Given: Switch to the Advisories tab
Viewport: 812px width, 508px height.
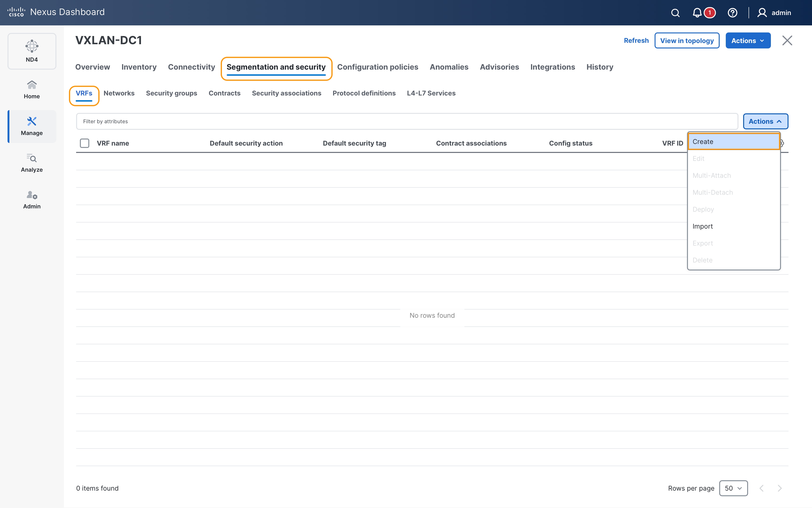Looking at the screenshot, I should (499, 67).
